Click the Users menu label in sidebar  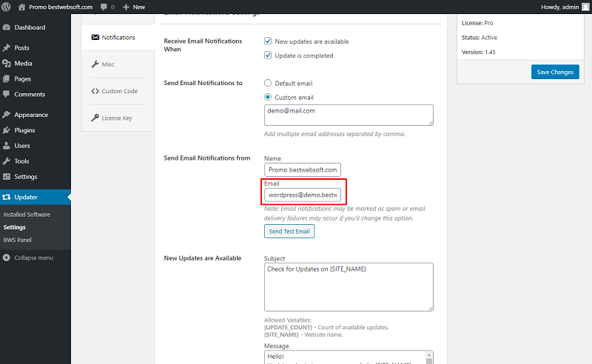(22, 145)
